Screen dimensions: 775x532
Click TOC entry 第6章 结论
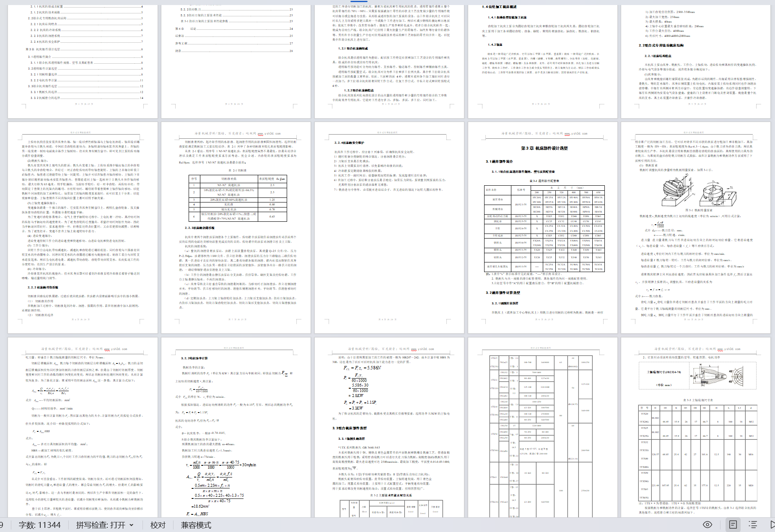(x=234, y=29)
